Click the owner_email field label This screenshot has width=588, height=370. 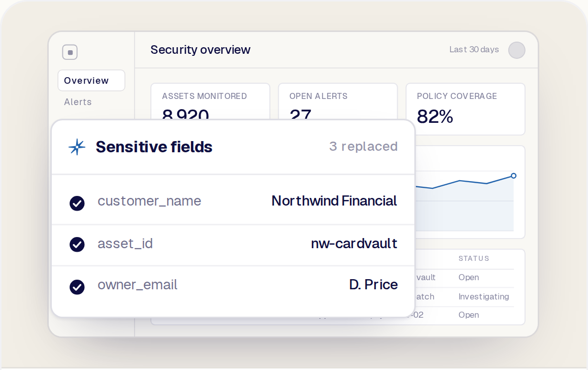coord(137,285)
